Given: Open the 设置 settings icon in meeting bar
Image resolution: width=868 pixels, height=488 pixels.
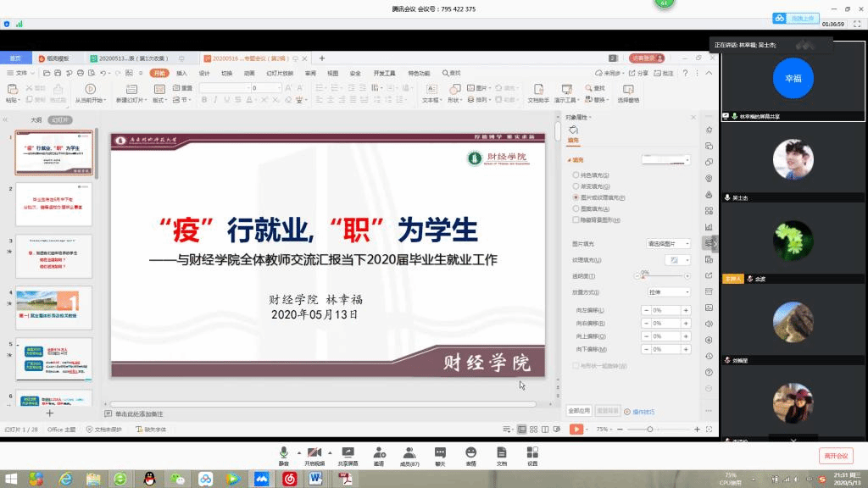Looking at the screenshot, I should coord(532,453).
